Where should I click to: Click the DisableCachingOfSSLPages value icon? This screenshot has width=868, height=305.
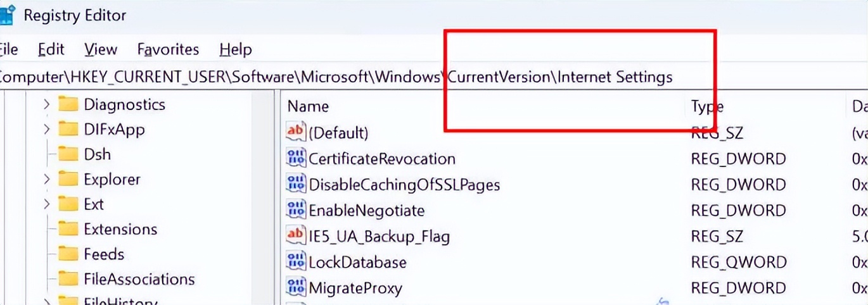(296, 184)
